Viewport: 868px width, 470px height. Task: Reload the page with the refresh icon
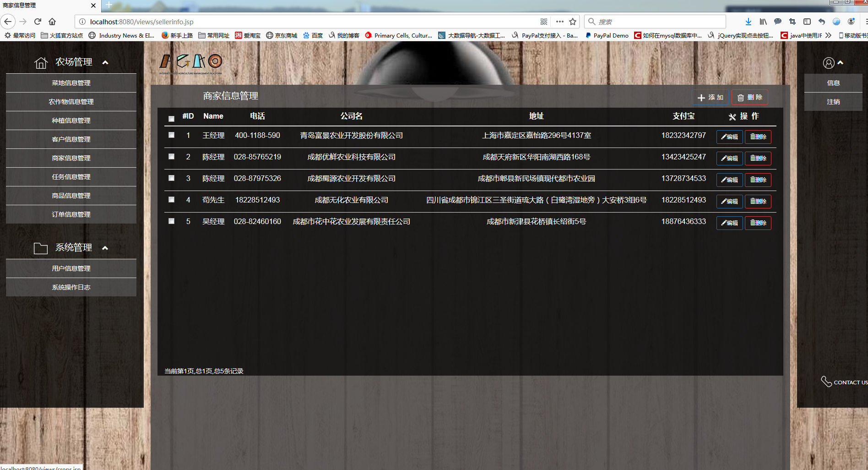coord(38,22)
